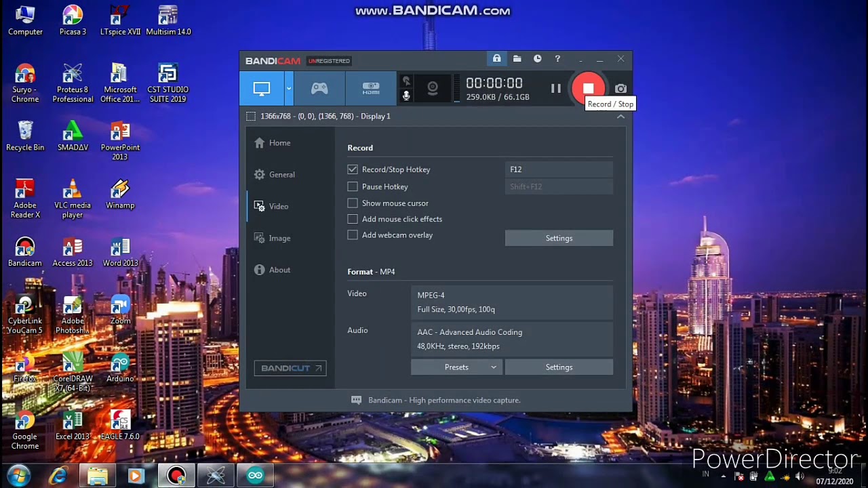
Task: Click the BANDICUT link button
Action: [x=290, y=368]
